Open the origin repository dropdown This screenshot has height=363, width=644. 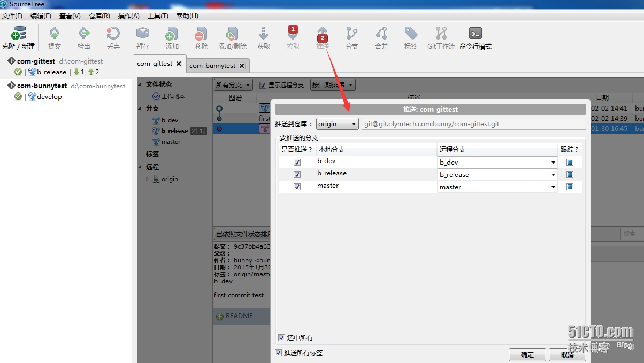pyautogui.click(x=338, y=124)
